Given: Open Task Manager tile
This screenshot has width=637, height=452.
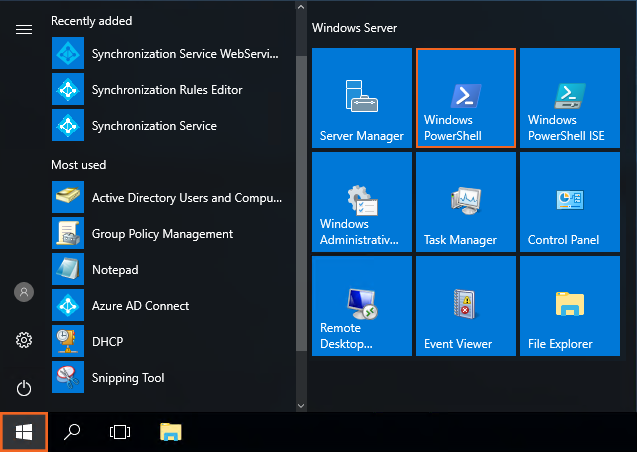Looking at the screenshot, I should [465, 202].
